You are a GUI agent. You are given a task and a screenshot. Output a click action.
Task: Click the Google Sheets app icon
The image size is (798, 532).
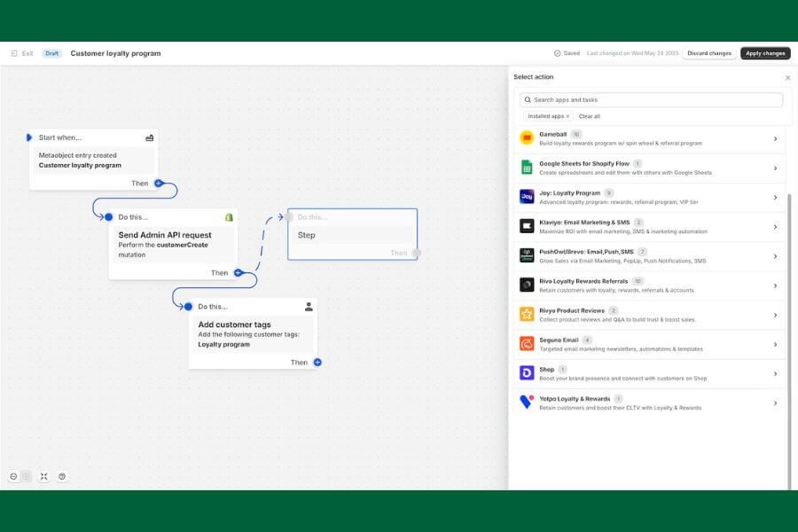(527, 168)
